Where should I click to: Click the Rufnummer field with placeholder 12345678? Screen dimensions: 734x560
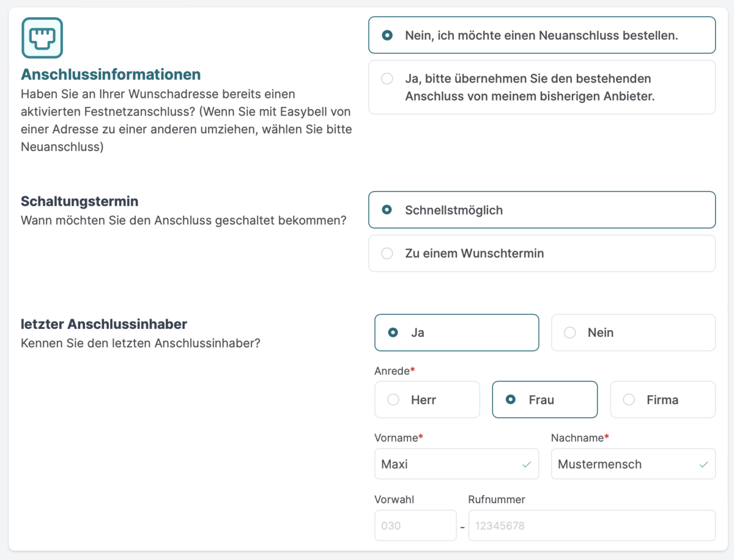click(x=591, y=526)
